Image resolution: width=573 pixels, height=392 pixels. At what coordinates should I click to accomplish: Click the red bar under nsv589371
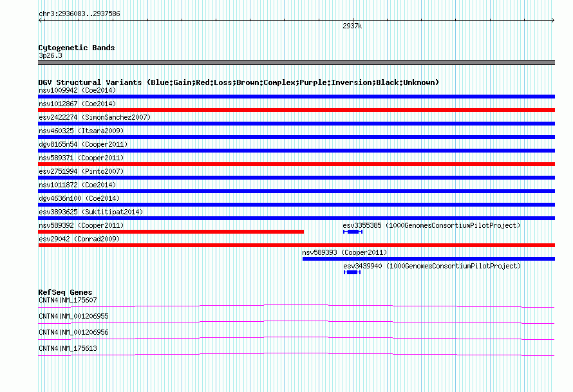pyautogui.click(x=296, y=164)
